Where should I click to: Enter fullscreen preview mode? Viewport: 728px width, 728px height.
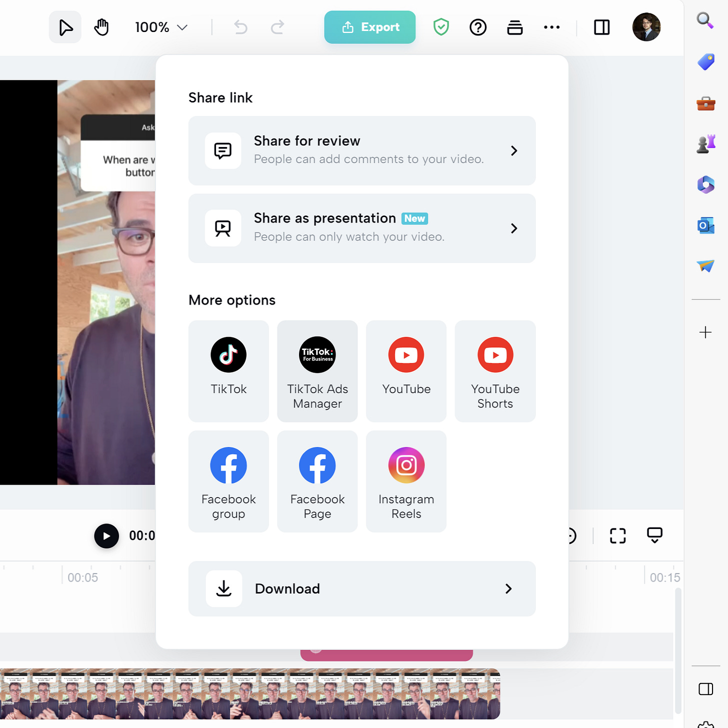pos(618,536)
